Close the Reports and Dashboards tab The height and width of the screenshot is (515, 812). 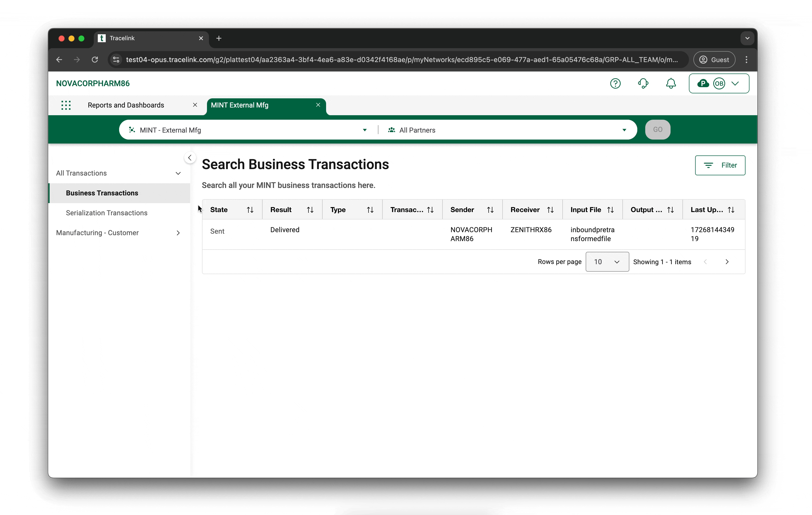(195, 105)
